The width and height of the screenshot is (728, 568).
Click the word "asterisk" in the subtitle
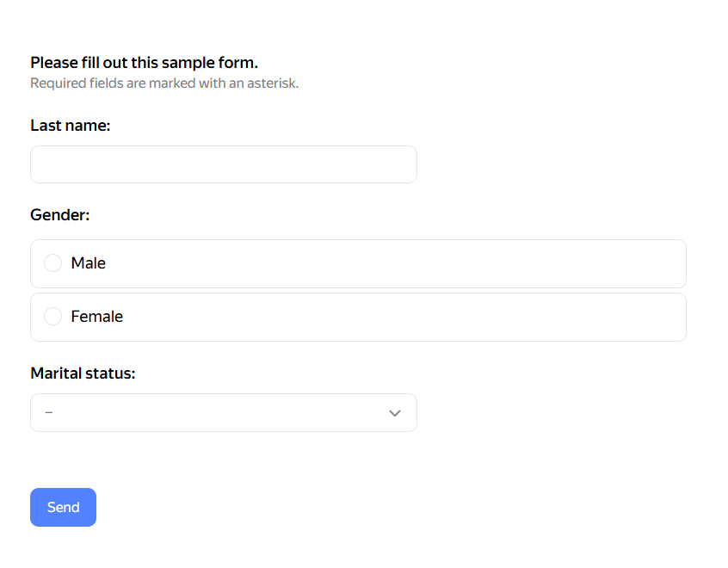tap(270, 83)
